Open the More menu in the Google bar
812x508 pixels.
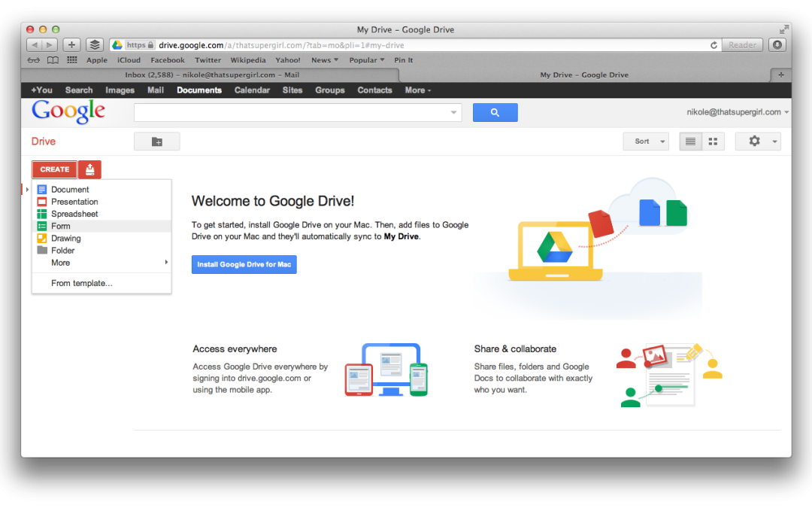coord(418,90)
